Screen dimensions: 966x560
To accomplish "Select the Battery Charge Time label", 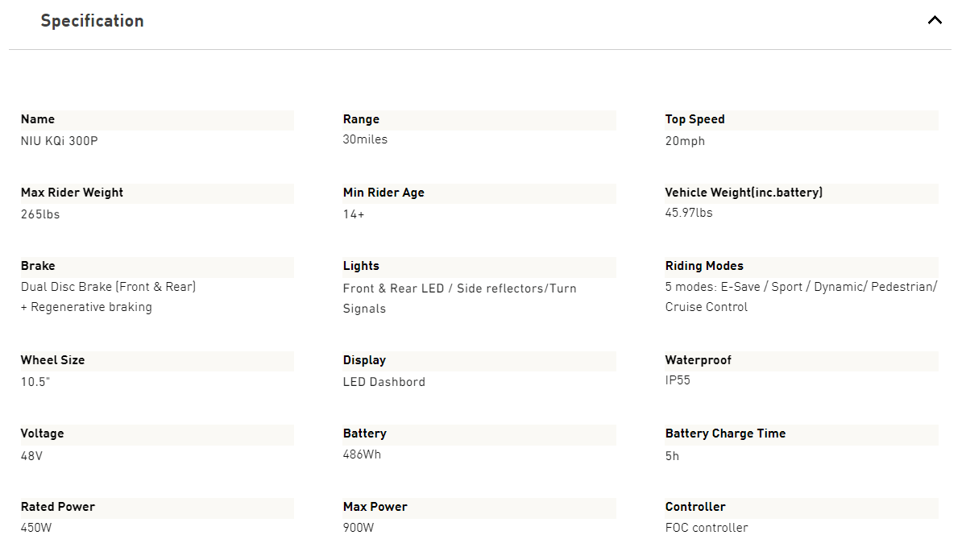I will coord(726,433).
